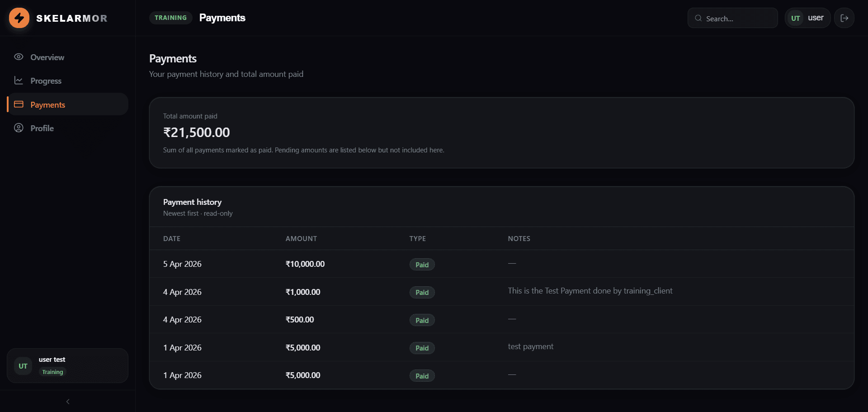Click the Payments card icon in sidebar
868x412 pixels.
[x=19, y=104]
